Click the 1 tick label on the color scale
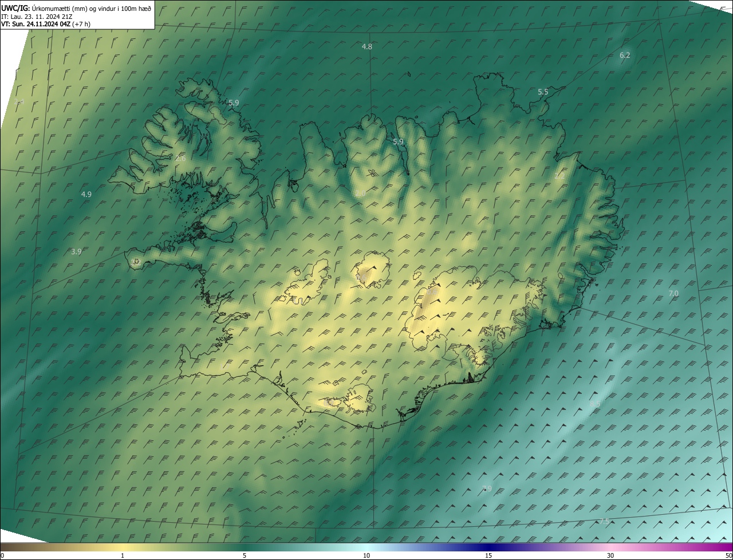733x560 pixels. click(123, 555)
